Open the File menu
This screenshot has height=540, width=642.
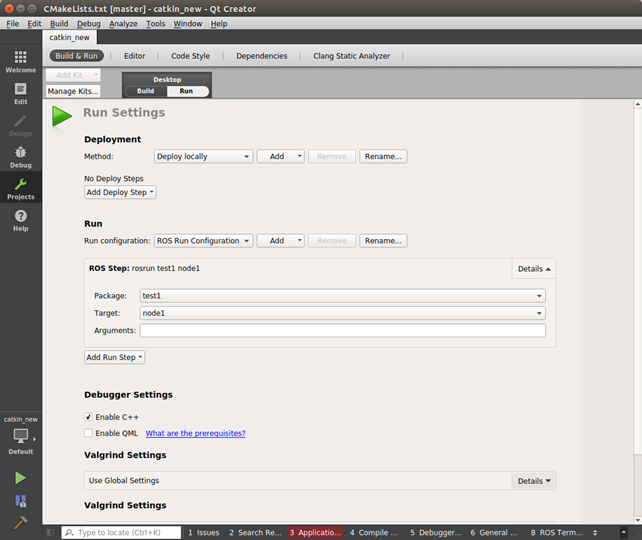point(12,24)
